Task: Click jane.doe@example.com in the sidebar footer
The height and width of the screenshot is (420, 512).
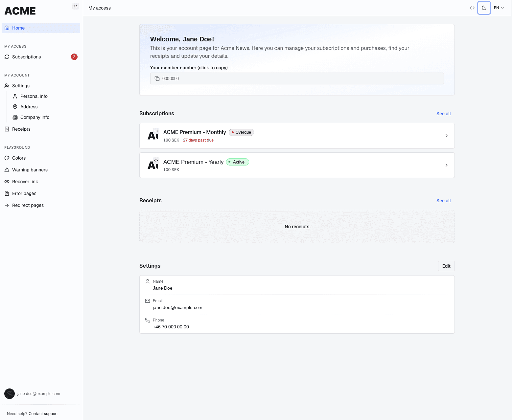Action: click(x=39, y=394)
